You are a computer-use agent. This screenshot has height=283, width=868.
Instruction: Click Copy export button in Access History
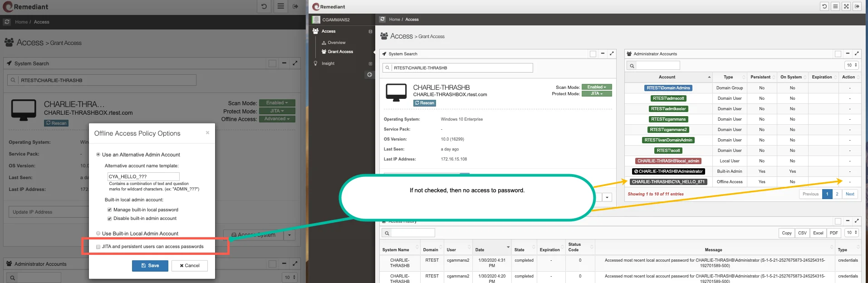pyautogui.click(x=787, y=233)
